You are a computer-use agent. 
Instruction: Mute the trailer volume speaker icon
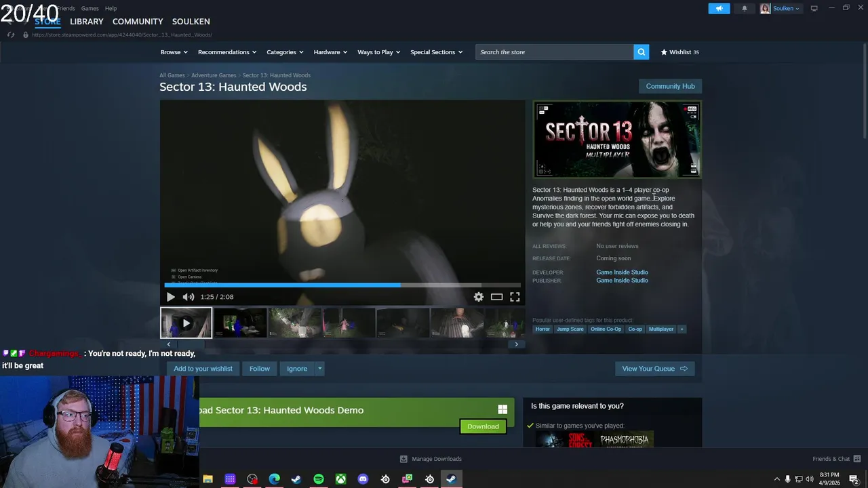pyautogui.click(x=188, y=297)
